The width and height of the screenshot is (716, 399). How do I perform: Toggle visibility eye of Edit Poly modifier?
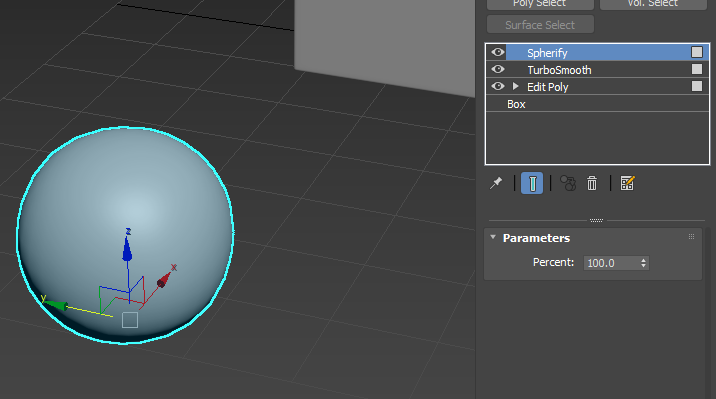pos(498,86)
